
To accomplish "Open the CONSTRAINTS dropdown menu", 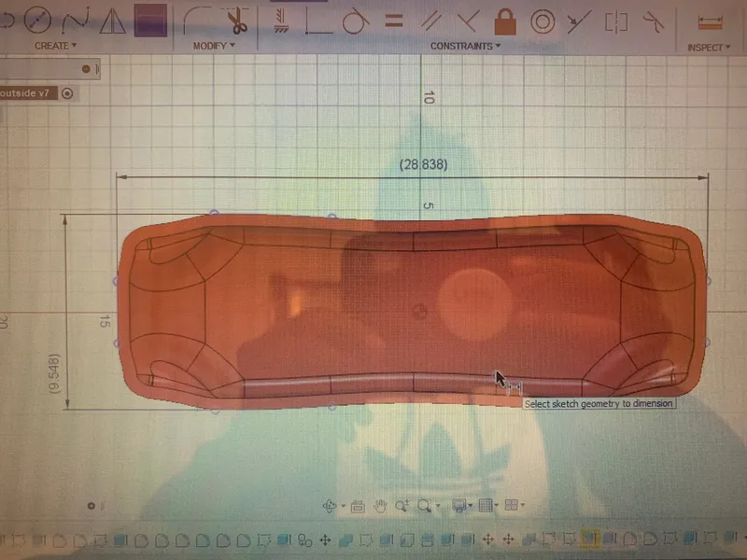I will point(465,46).
